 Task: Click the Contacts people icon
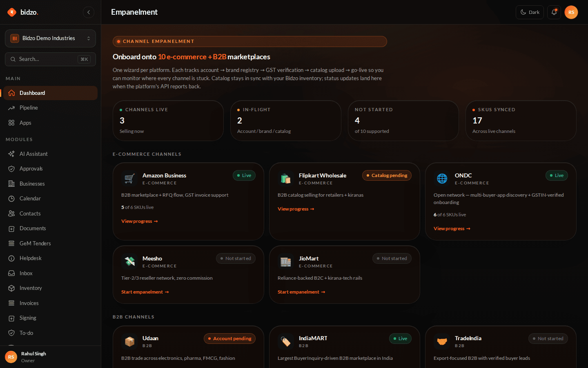11,213
